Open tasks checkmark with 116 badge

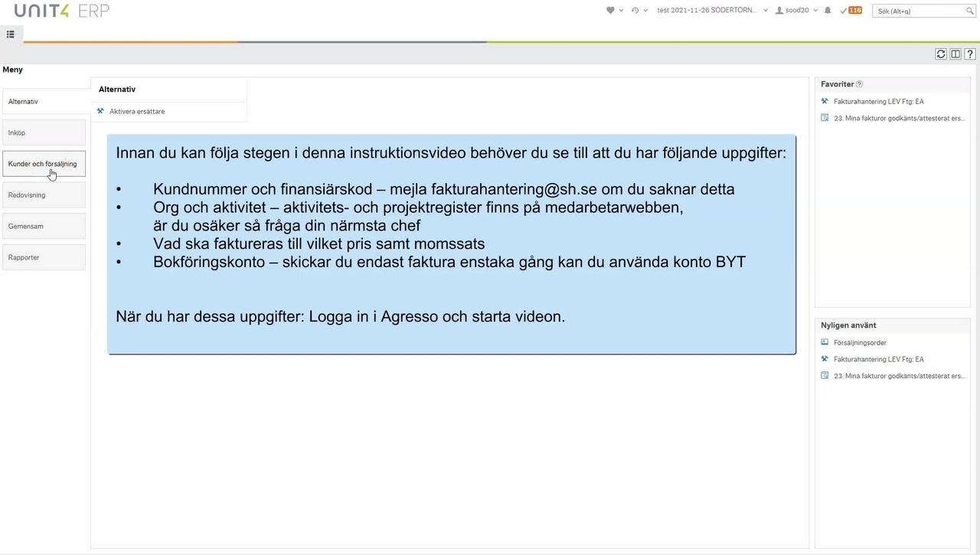click(850, 11)
